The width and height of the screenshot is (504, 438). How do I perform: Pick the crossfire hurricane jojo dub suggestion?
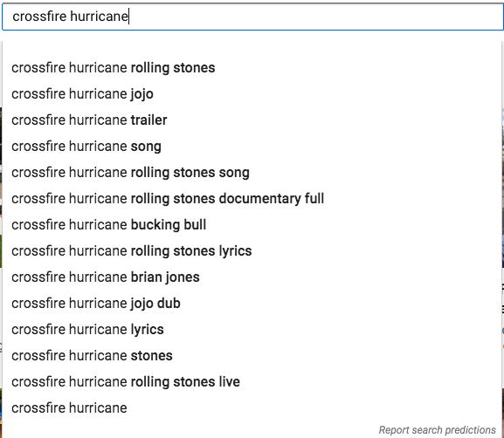(x=252, y=304)
